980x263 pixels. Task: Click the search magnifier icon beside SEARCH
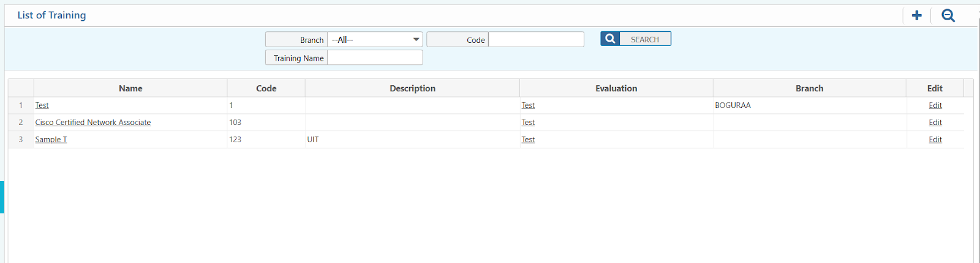coord(610,39)
